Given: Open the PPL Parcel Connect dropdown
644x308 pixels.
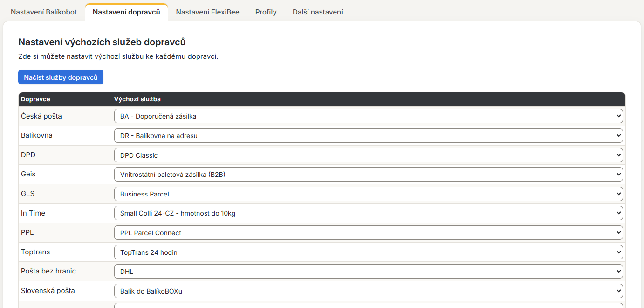Looking at the screenshot, I should 368,232.
